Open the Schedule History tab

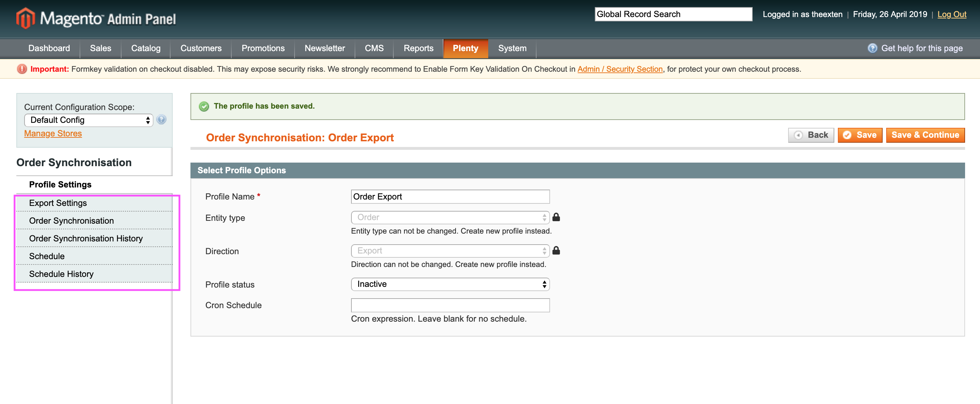click(95, 274)
